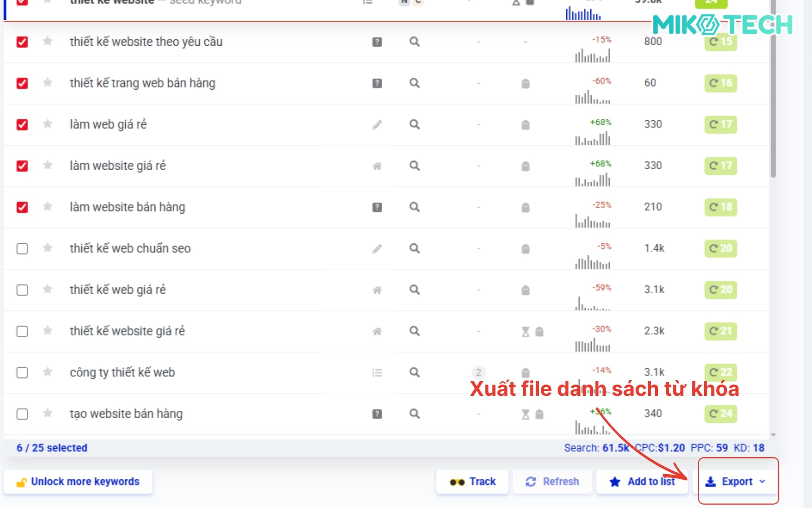Open the SERP magnifier icon for "thiết kế web chuẩn seo"
The image size is (812, 508).
click(414, 248)
